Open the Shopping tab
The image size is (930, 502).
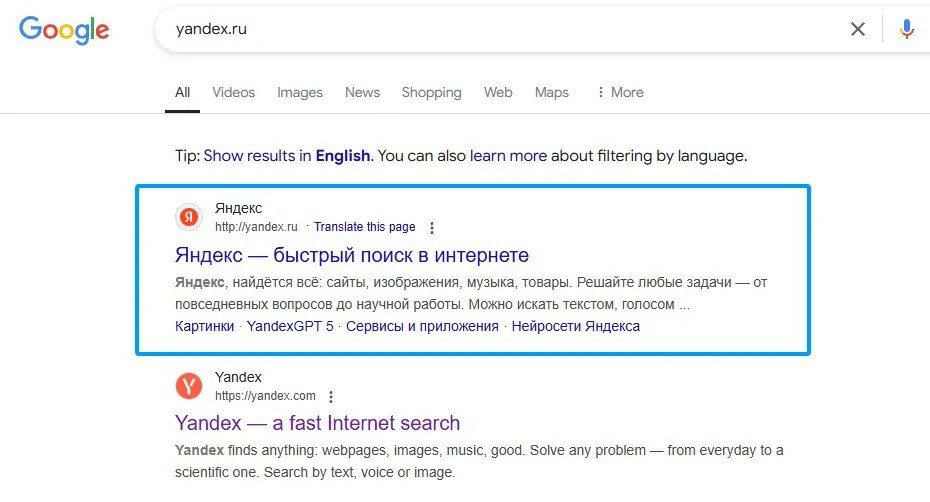[x=431, y=93]
